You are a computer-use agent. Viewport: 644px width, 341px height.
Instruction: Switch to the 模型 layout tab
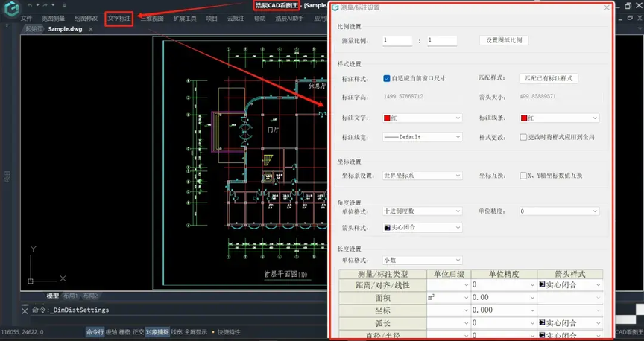pos(53,296)
